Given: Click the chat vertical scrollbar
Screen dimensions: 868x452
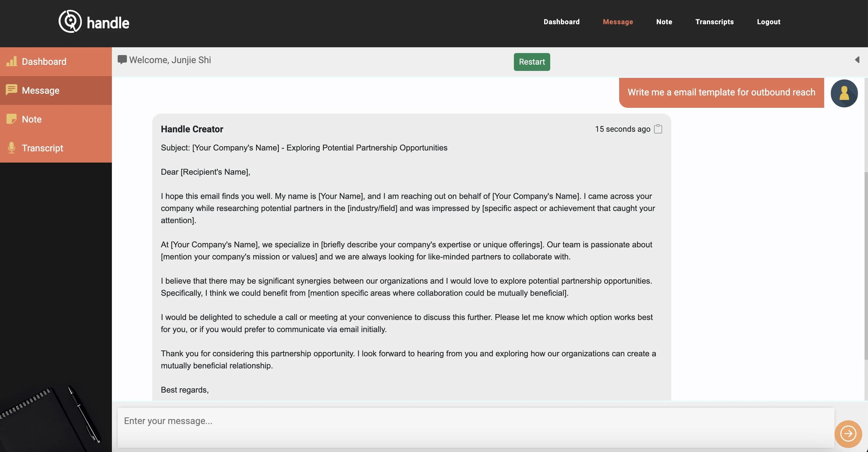Looking at the screenshot, I should point(865,266).
